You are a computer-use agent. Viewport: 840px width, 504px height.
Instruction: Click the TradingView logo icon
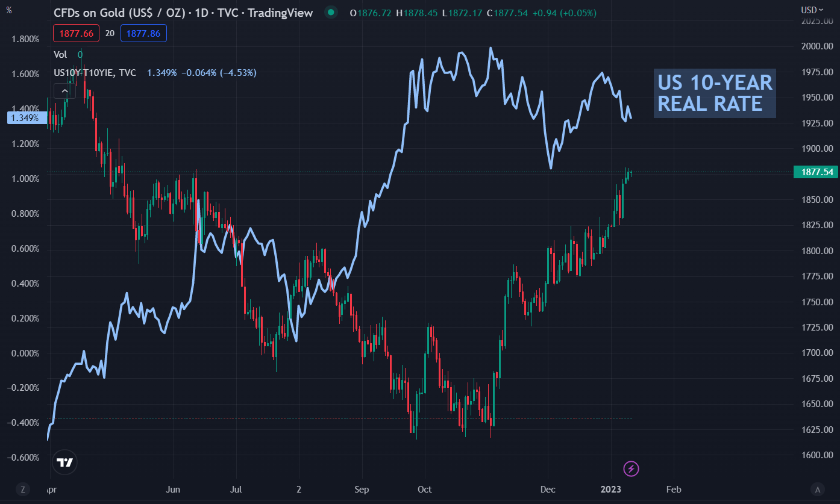tap(64, 462)
